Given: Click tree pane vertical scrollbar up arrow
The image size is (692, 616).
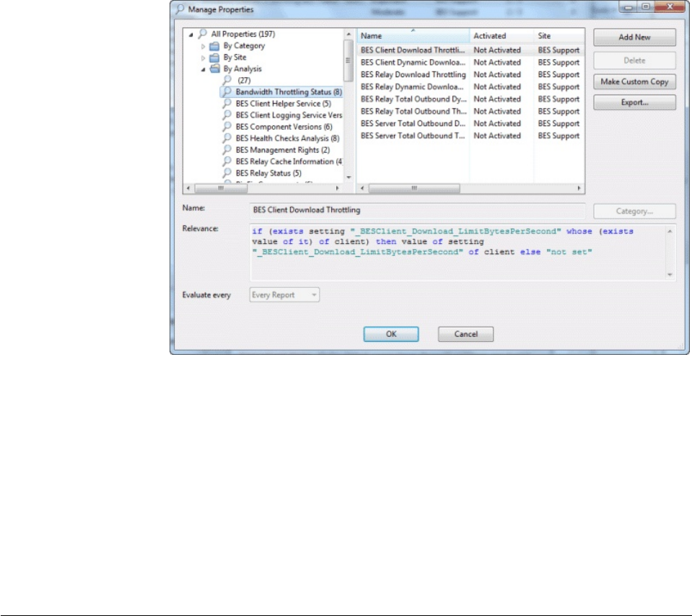Looking at the screenshot, I should [349, 34].
